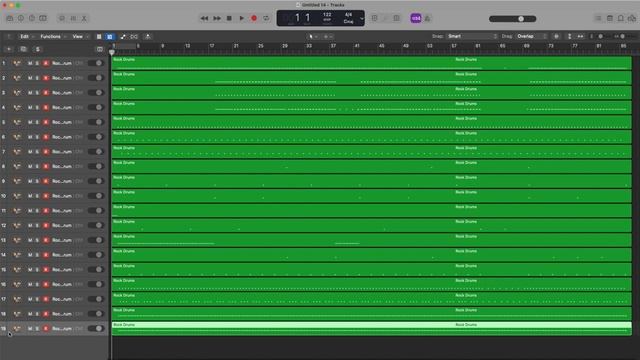The width and height of the screenshot is (640, 360).
Task: Toggle the global Solo S button
Action: 38,49
